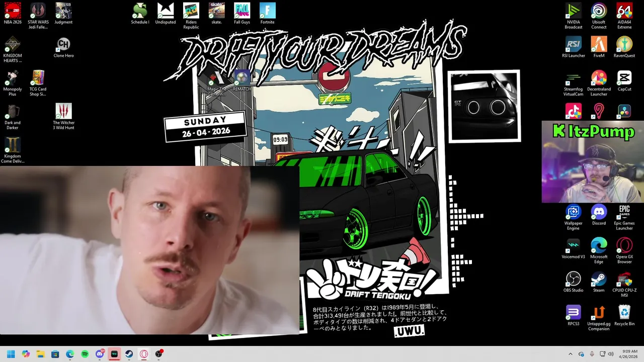644x362 pixels.
Task: Open the Untapped.gg Companion shortcut
Action: click(x=599, y=318)
